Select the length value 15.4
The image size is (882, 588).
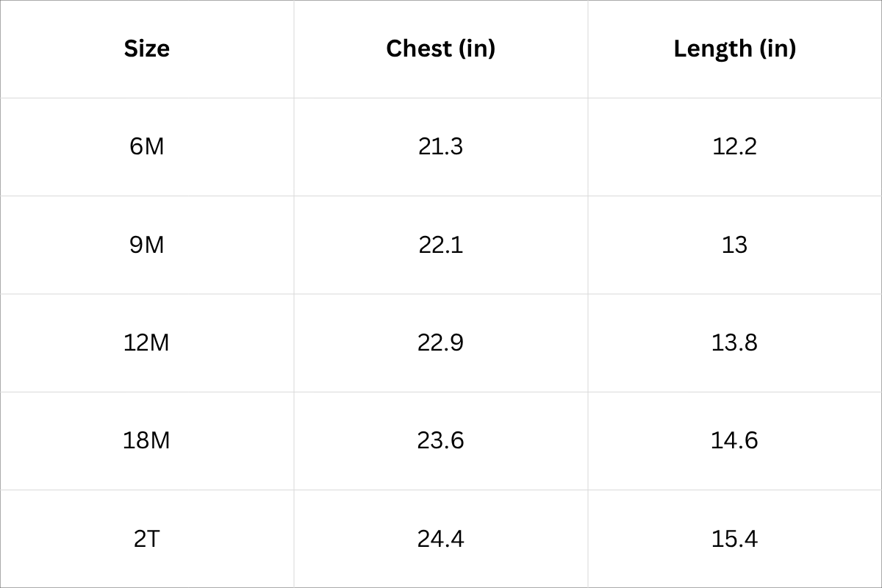[734, 539]
